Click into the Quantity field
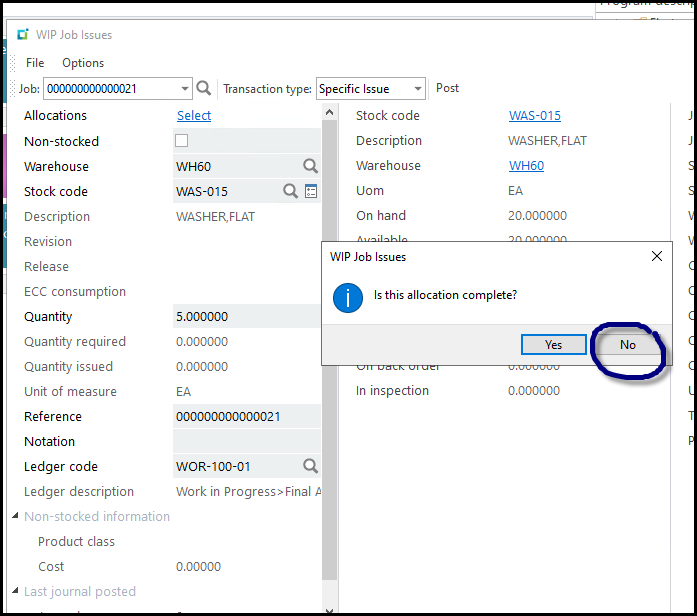 tap(245, 317)
